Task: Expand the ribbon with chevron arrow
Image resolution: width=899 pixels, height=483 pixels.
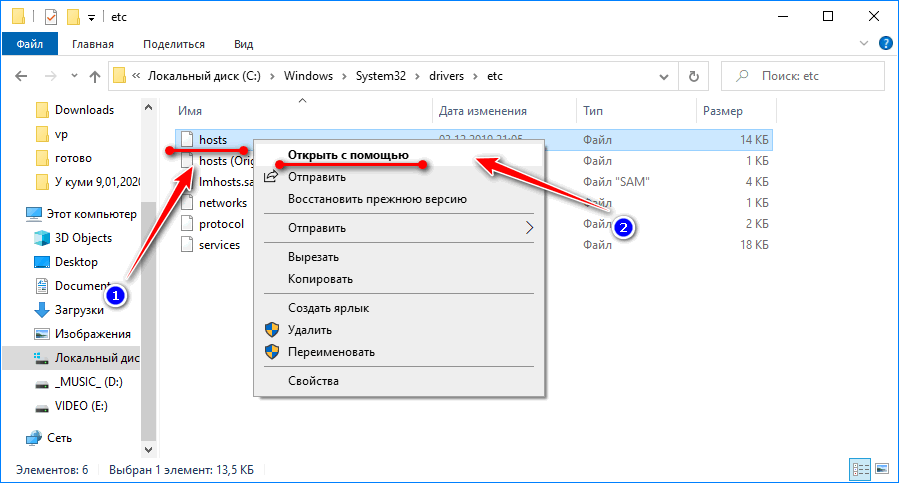Action: click(x=865, y=44)
